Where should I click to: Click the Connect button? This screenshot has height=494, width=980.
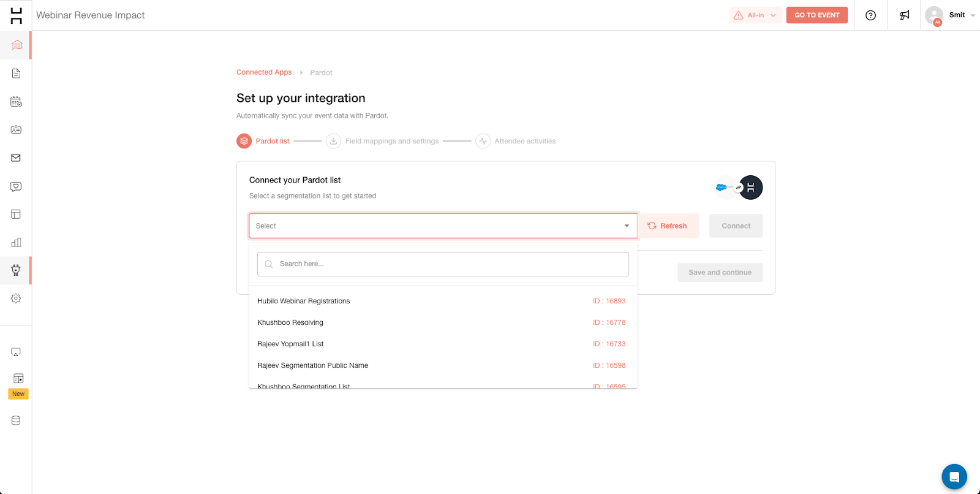click(x=736, y=226)
